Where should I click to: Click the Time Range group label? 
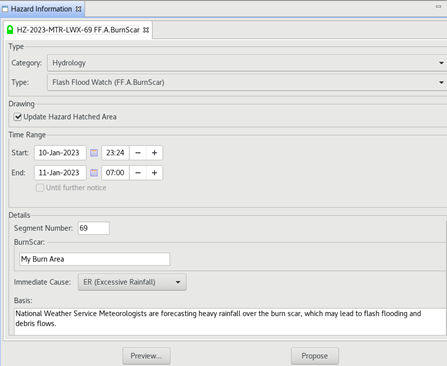click(27, 135)
